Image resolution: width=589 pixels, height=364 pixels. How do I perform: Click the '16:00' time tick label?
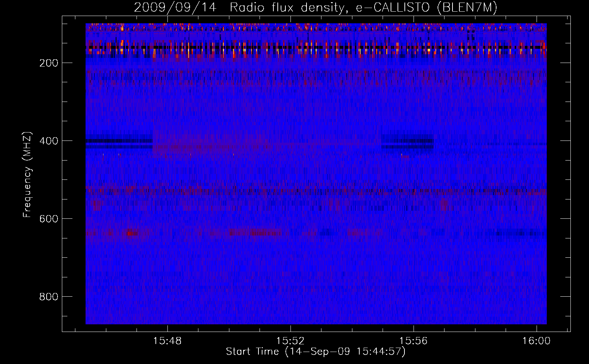(x=536, y=341)
